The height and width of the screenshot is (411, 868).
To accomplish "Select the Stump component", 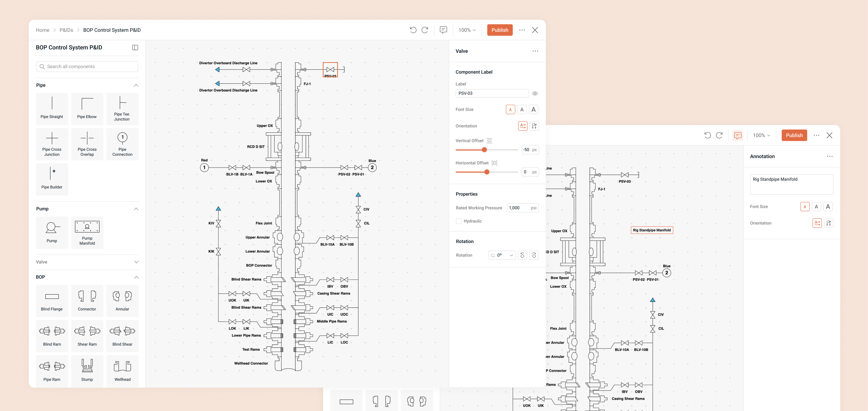I will [x=87, y=371].
